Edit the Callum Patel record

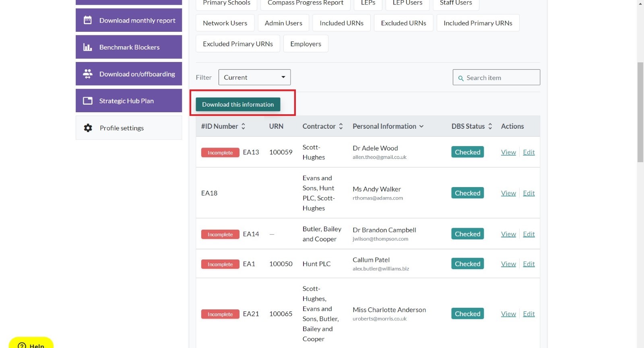(x=529, y=264)
